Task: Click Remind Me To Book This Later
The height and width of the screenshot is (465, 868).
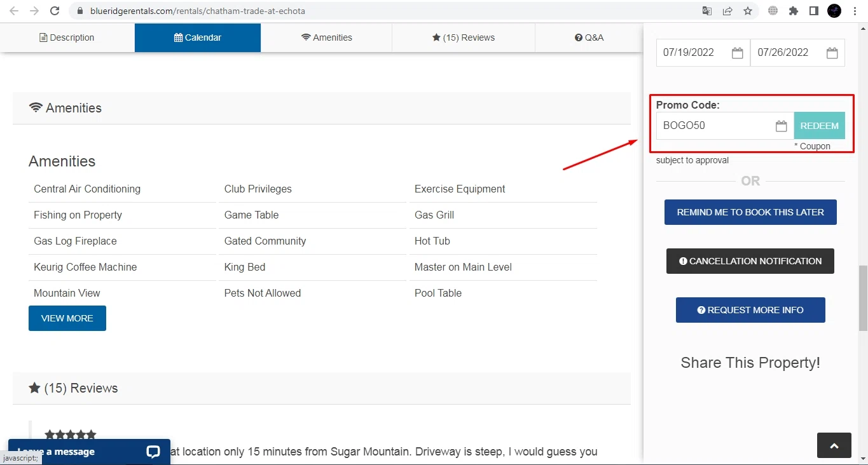Action: [750, 212]
